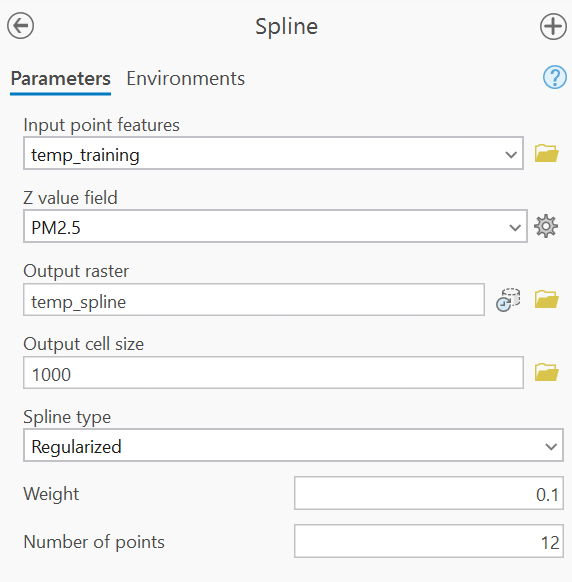Click the Output cell size field

(x=274, y=373)
